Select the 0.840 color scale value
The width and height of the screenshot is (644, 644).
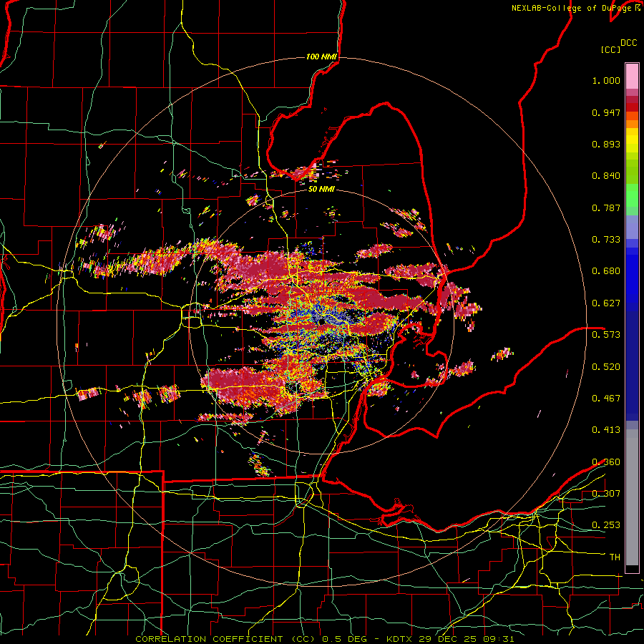point(606,176)
